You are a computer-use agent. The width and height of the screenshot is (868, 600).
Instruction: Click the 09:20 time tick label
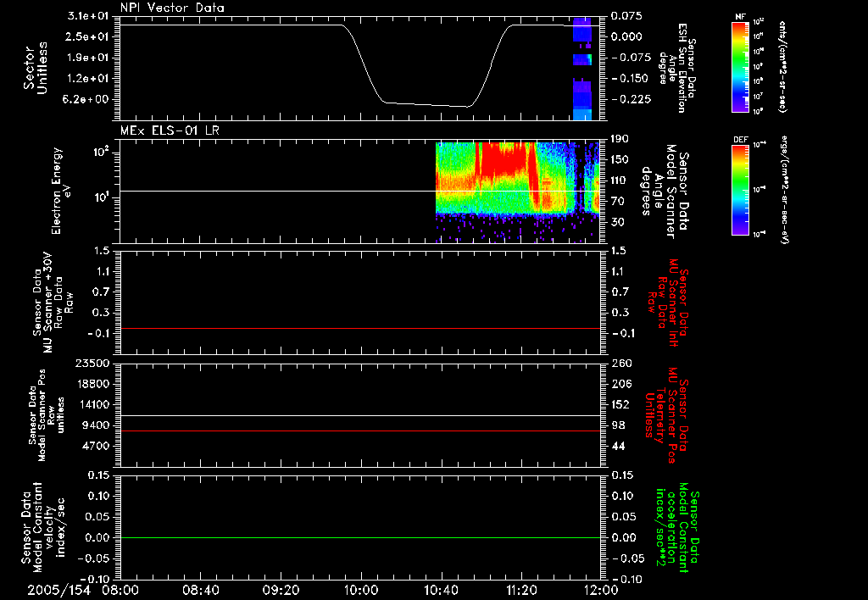pos(281,590)
